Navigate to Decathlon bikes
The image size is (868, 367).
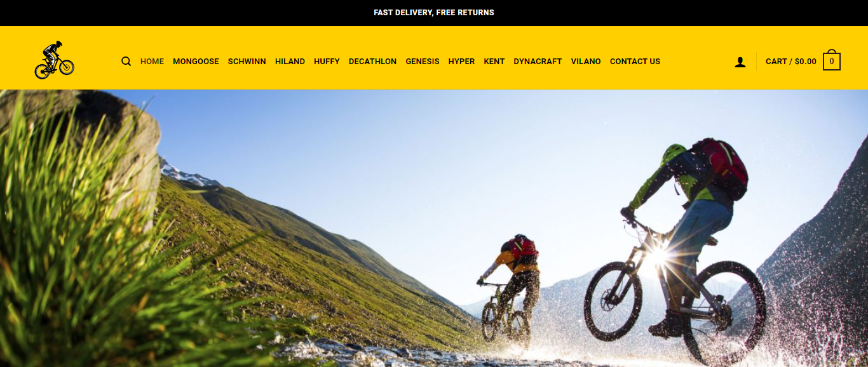click(372, 62)
